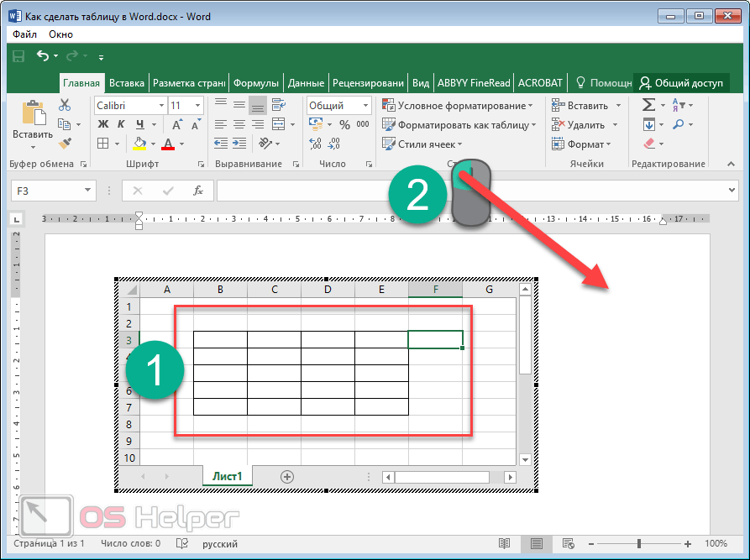Toggle italic К formatting
The image size is (750, 560).
click(122, 124)
